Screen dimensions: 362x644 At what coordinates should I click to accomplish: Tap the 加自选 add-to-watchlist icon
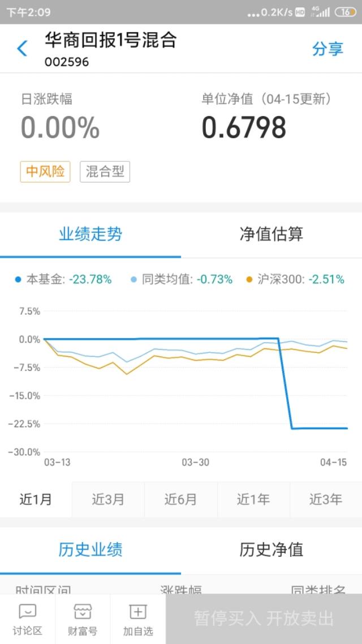(x=138, y=612)
